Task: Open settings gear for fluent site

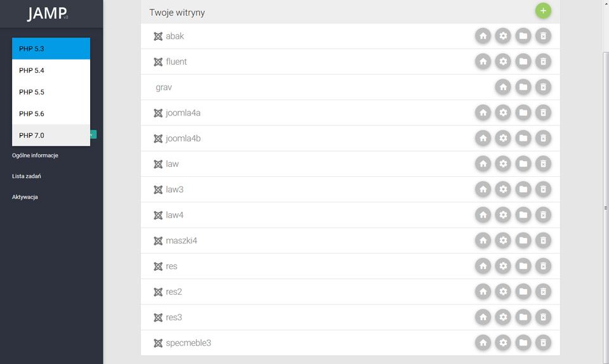Action: (x=503, y=62)
